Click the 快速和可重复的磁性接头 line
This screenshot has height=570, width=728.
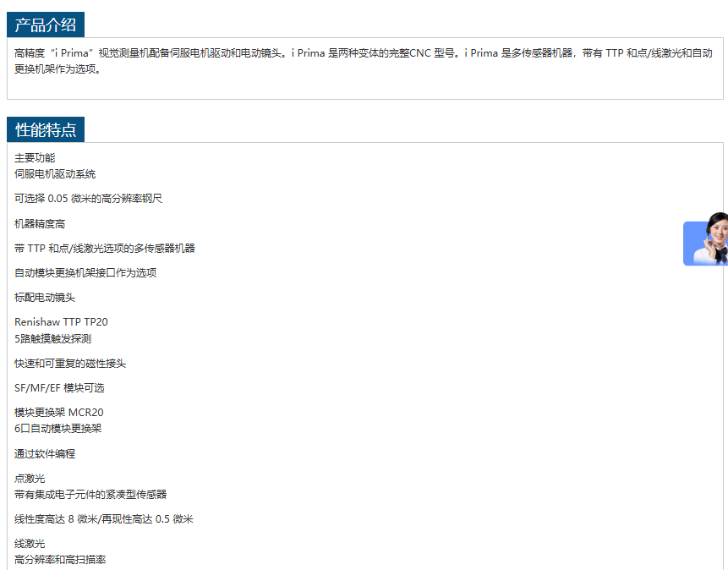(70, 364)
